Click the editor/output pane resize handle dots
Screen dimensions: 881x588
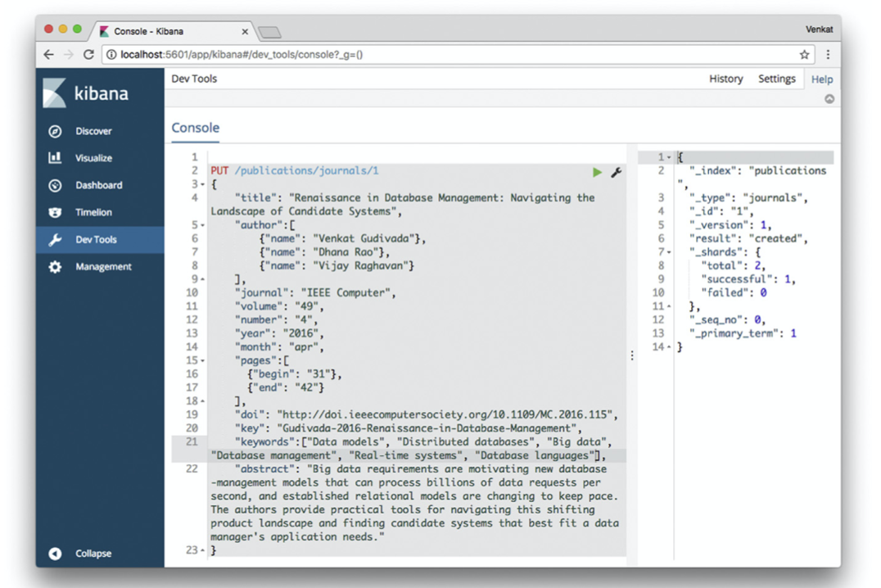coord(632,355)
